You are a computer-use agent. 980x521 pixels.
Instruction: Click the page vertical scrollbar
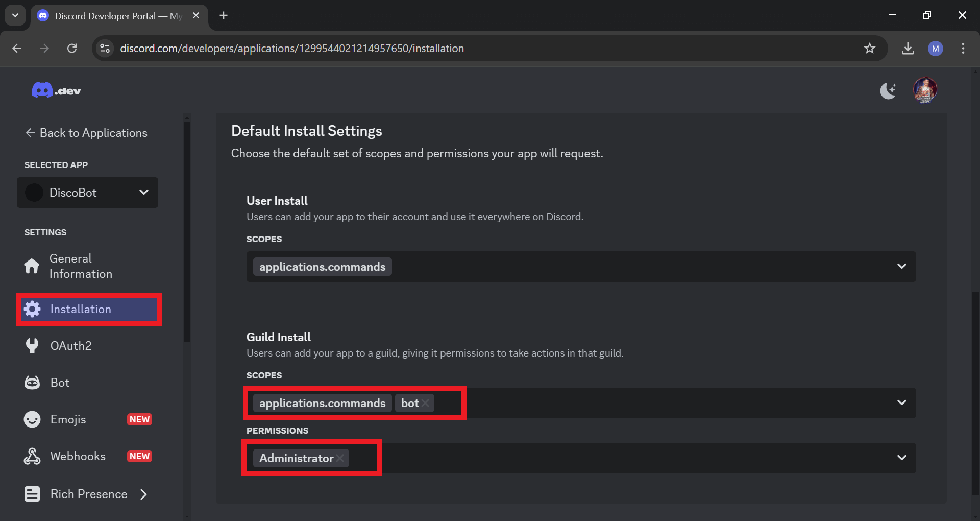tap(975, 393)
